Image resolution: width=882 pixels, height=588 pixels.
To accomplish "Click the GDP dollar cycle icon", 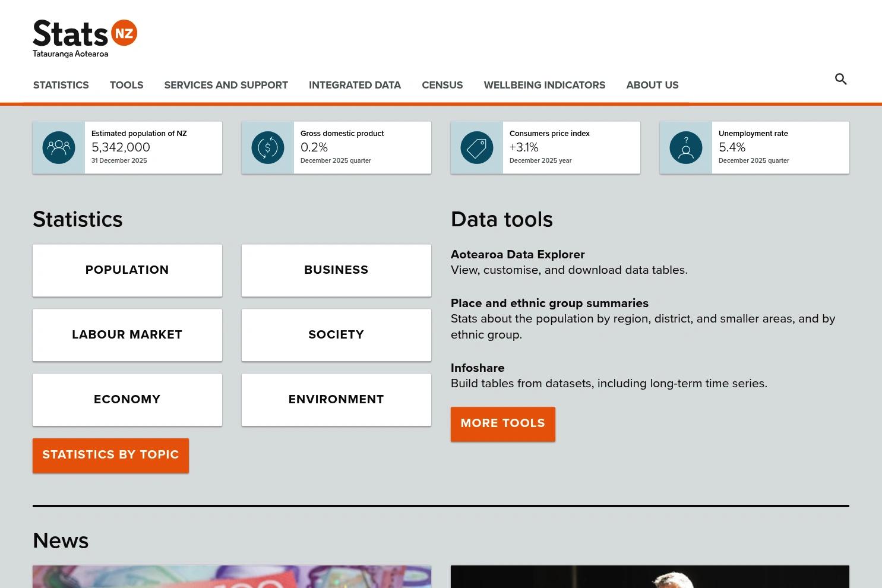I will click(268, 148).
